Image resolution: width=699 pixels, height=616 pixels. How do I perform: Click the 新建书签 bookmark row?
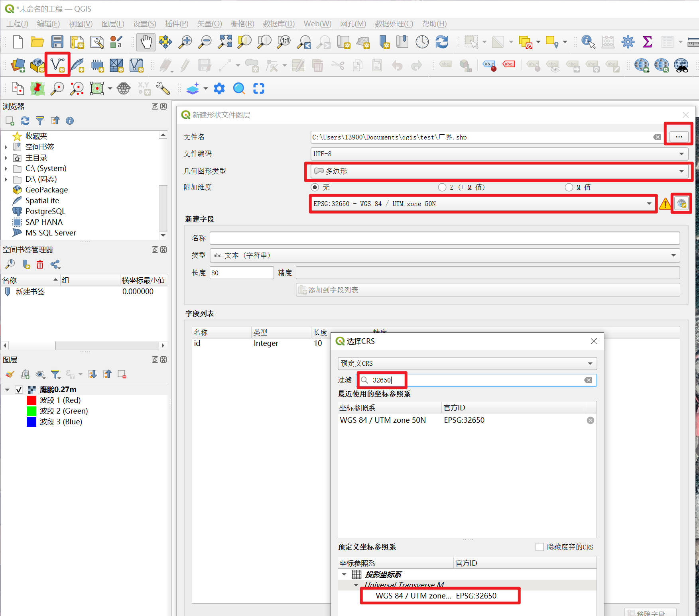coord(84,292)
